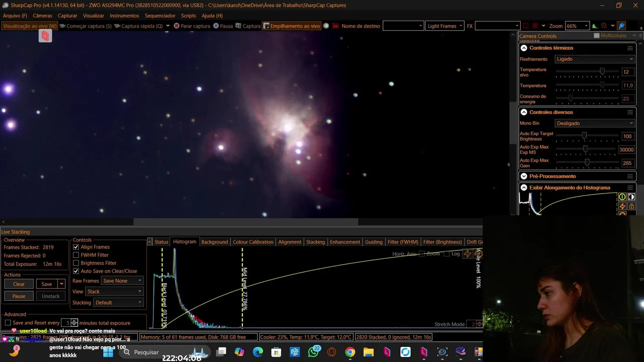Click the Pause stacking button

click(x=19, y=296)
